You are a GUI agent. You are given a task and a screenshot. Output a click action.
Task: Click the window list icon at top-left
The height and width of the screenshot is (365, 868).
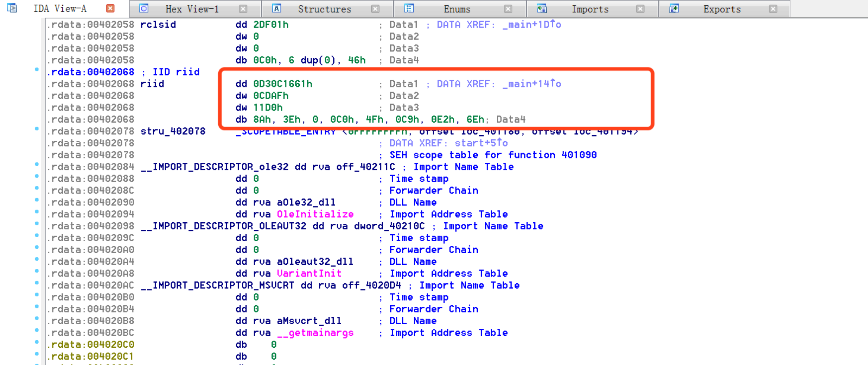tap(12, 8)
